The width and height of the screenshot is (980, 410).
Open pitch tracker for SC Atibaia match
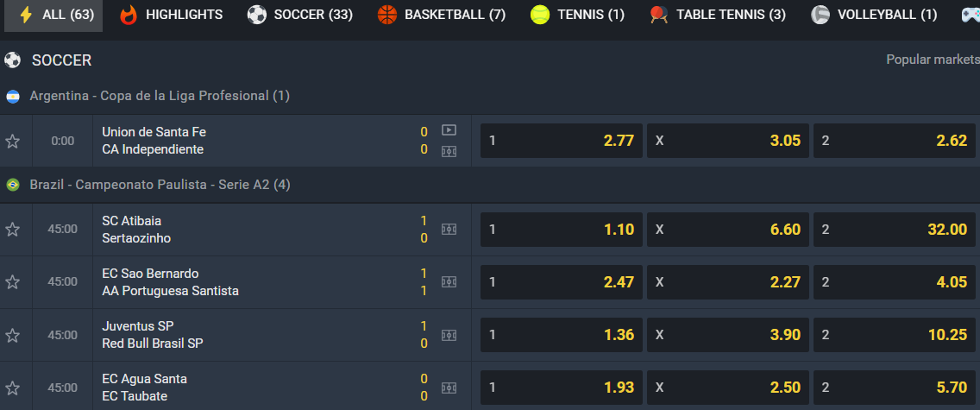[x=449, y=230]
